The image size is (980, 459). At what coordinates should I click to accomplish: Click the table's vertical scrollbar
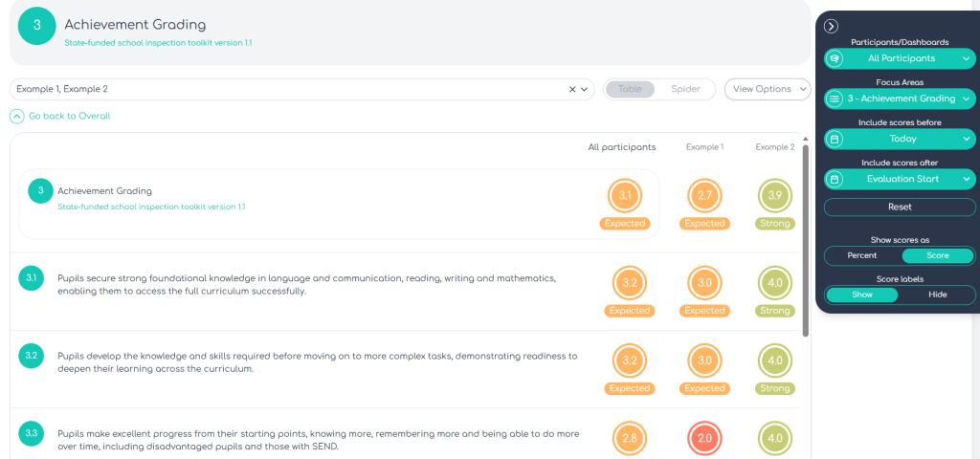click(805, 239)
